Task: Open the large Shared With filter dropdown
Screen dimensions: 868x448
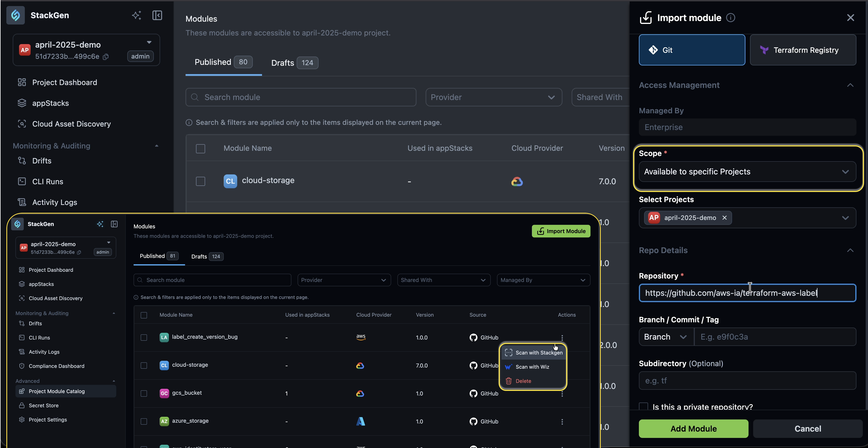Action: tap(601, 97)
